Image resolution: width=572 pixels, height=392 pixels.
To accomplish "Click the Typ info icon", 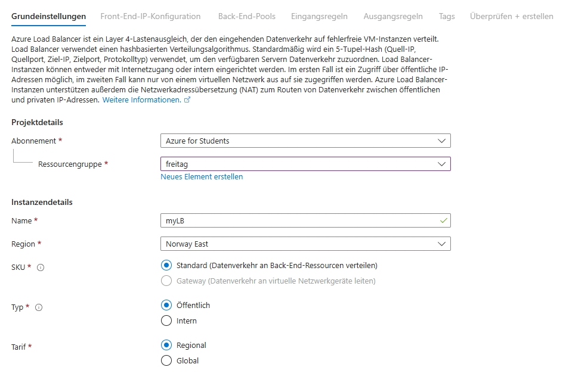I will (x=39, y=307).
